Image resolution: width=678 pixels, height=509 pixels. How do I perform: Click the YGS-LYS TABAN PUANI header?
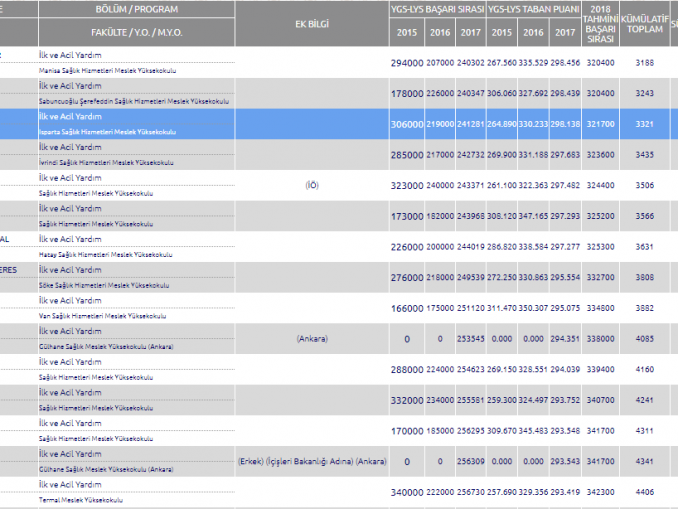tap(534, 10)
